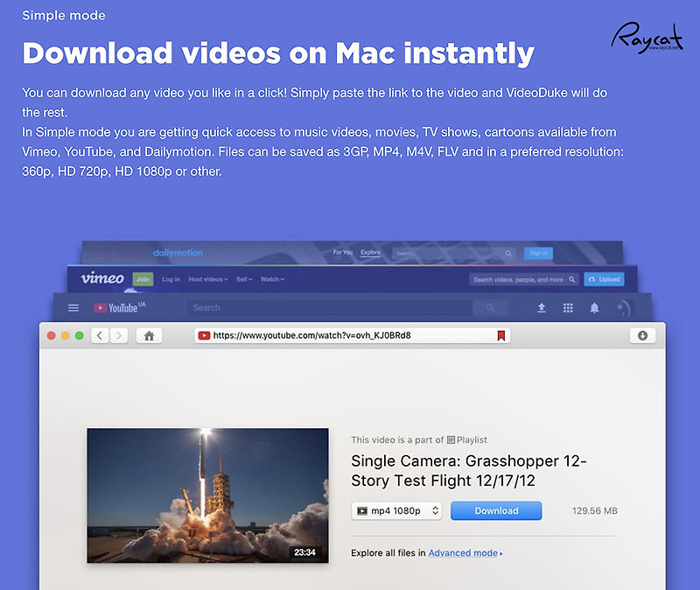Image resolution: width=700 pixels, height=590 pixels.
Task: Click the Vimeo Upload button
Action: tap(604, 279)
